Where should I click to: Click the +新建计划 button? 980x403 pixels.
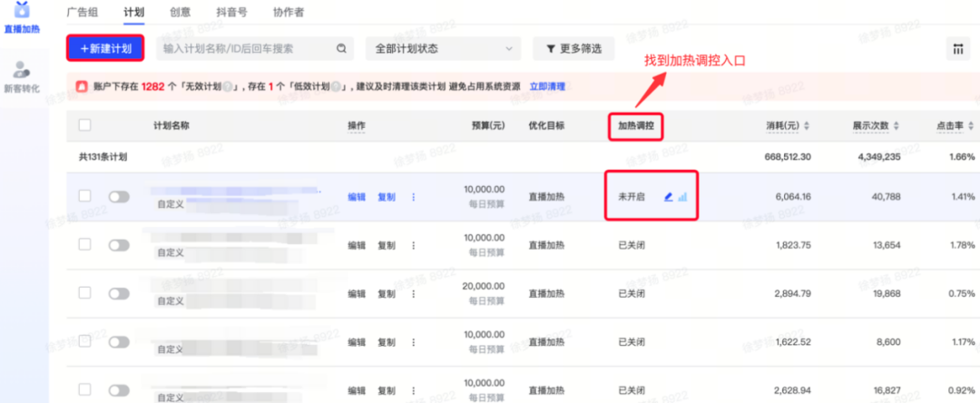pos(105,49)
